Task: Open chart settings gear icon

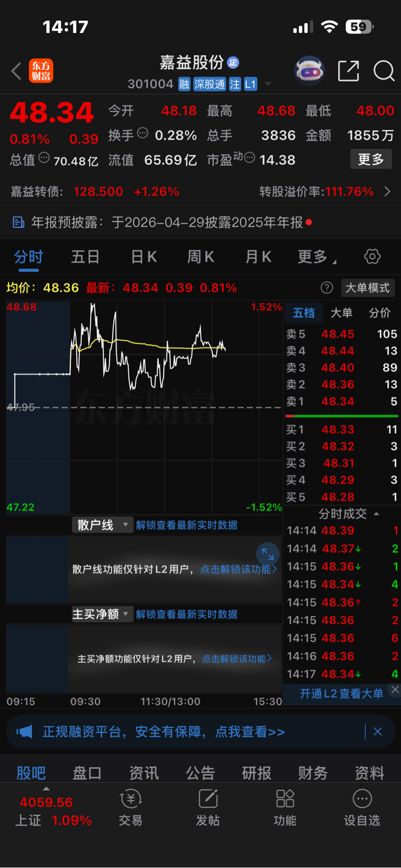Action: point(372,257)
